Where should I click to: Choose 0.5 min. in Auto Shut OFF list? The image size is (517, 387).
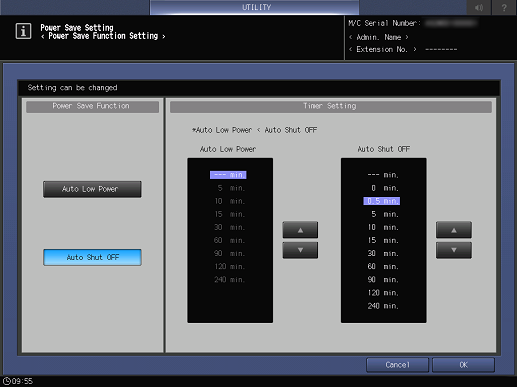click(382, 201)
